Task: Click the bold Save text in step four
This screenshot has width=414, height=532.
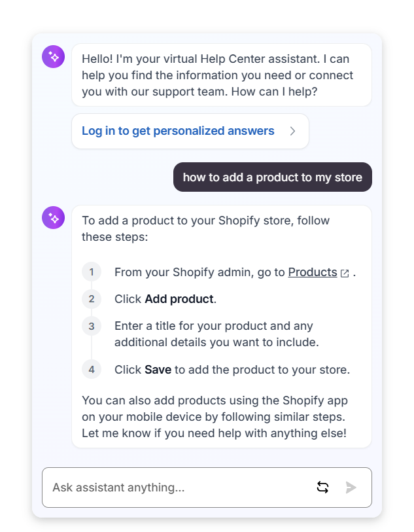Action: [158, 370]
